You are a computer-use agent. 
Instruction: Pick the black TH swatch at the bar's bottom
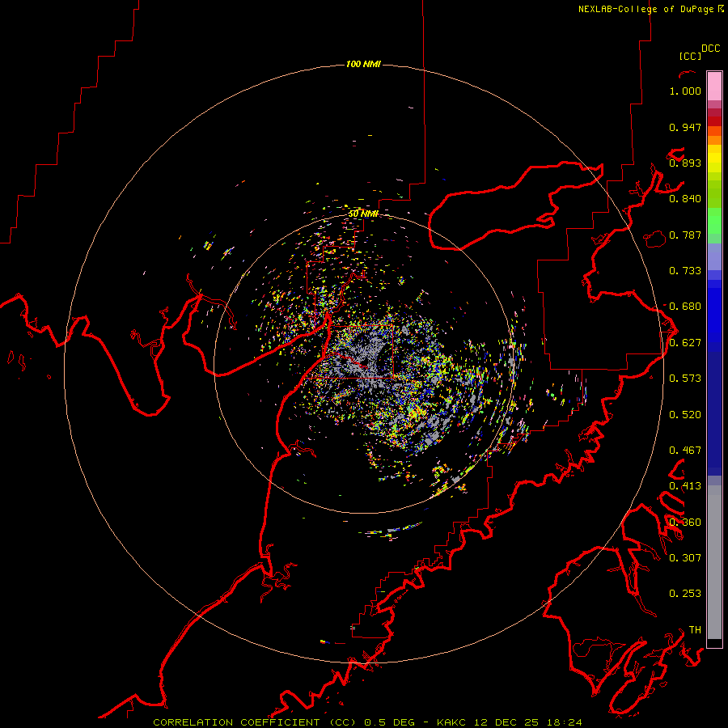pyautogui.click(x=714, y=642)
